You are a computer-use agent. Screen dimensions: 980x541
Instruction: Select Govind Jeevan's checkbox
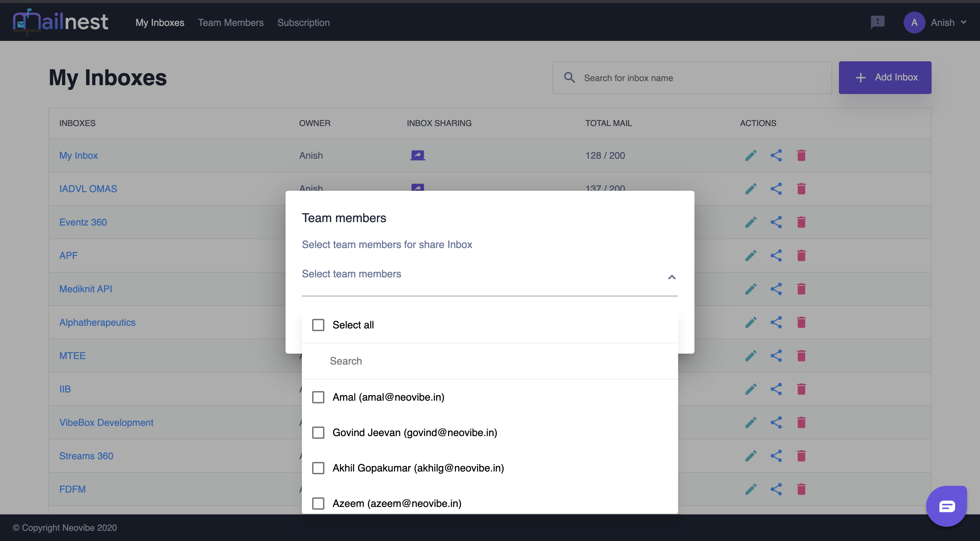click(x=318, y=433)
